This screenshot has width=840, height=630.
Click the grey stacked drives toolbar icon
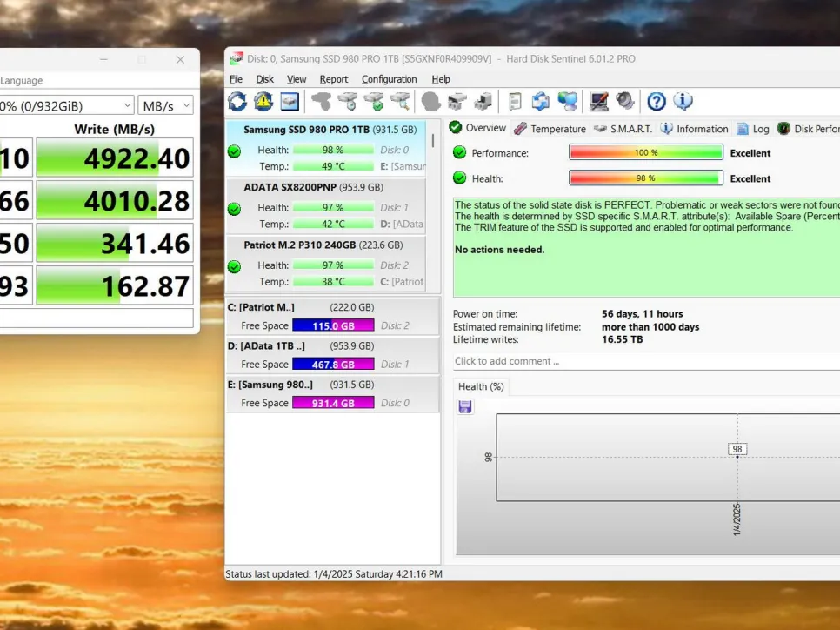click(457, 101)
